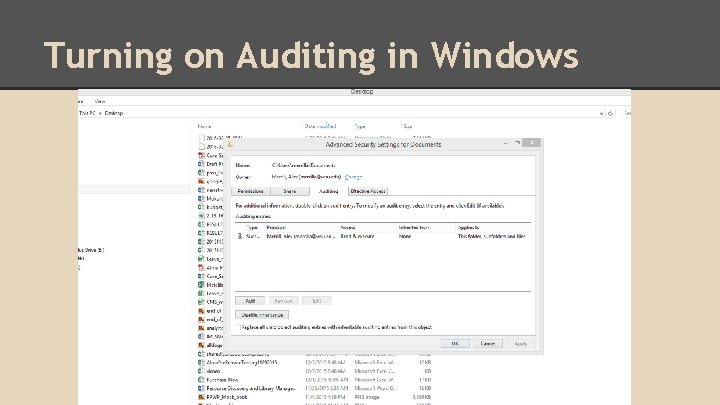The height and width of the screenshot is (405, 720).
Task: Click the icon of the CNS_ file
Action: [201, 302]
